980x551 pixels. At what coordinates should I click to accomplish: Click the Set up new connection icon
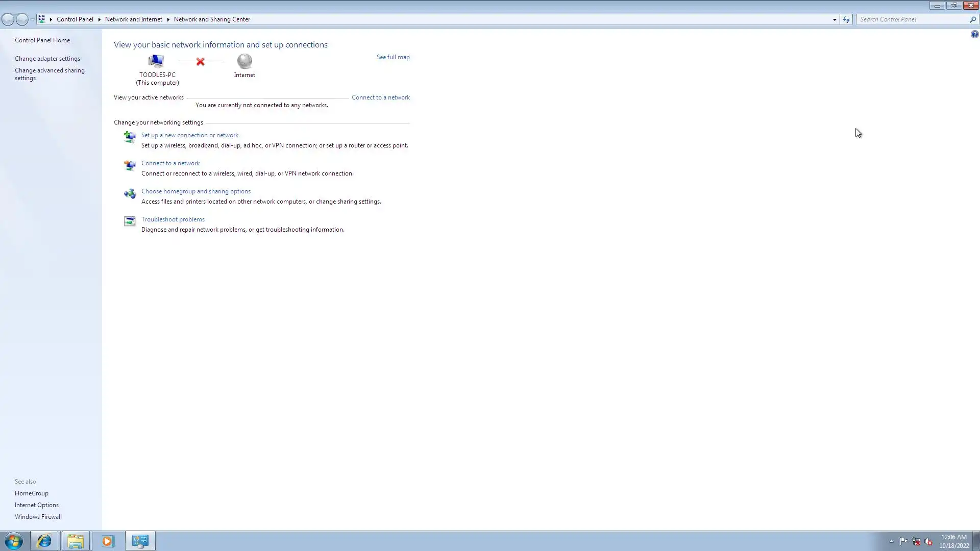[x=130, y=137]
